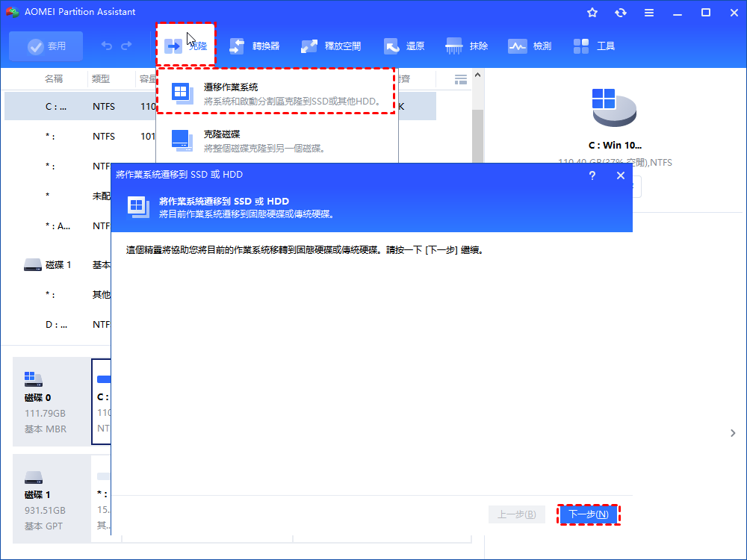Image resolution: width=747 pixels, height=560 pixels.
Task: Click the redo arrow icon
Action: [126, 46]
